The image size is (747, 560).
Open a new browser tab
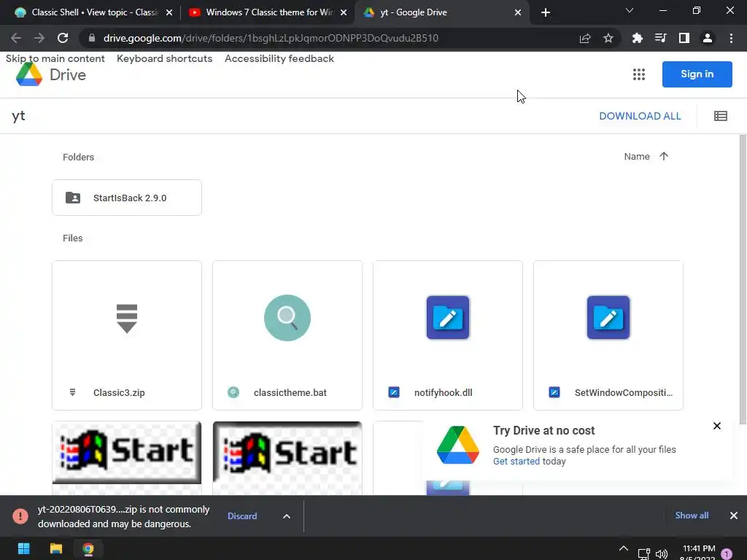tap(546, 12)
